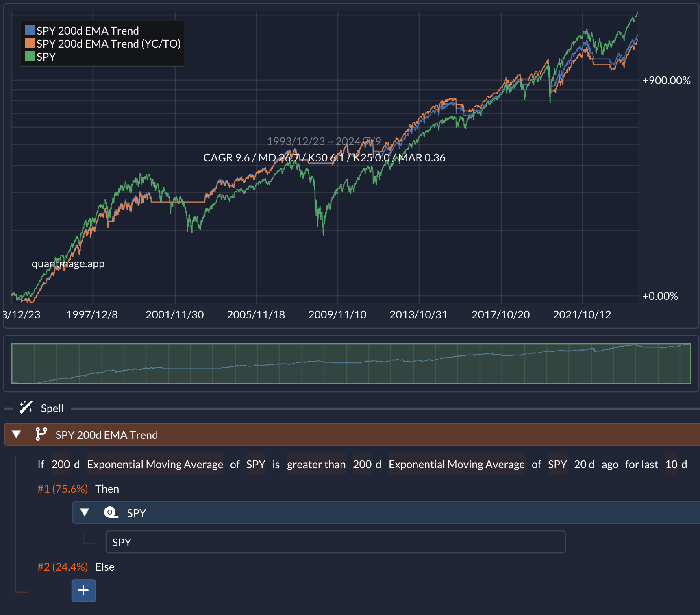
Task: Click the blue swatch for SPY 200d EMA Trend
Action: (x=30, y=30)
